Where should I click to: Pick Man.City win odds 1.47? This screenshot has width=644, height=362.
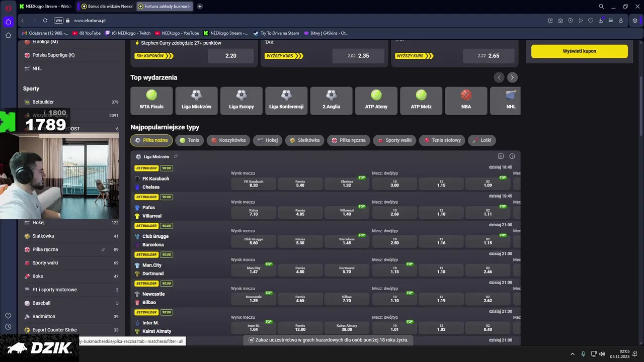254,269
